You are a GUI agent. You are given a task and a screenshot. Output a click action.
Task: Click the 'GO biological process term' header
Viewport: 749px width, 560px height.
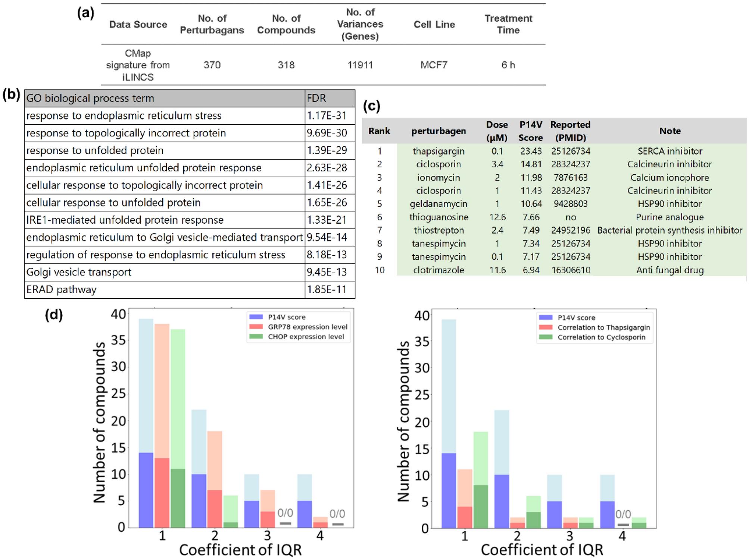[90, 99]
